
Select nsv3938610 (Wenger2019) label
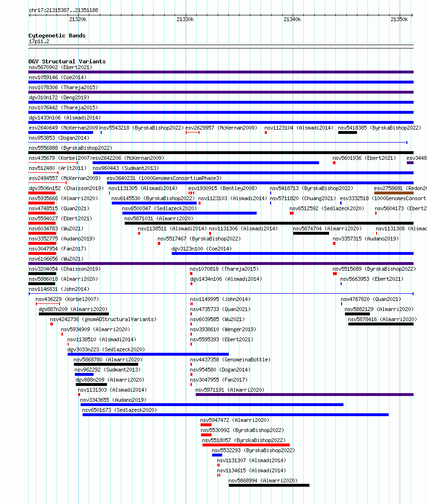point(223,329)
